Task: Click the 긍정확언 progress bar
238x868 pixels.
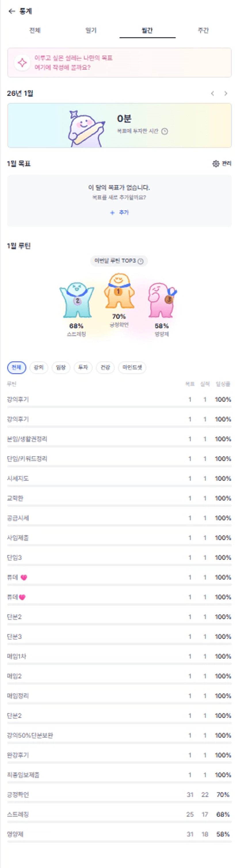Action: (x=119, y=802)
